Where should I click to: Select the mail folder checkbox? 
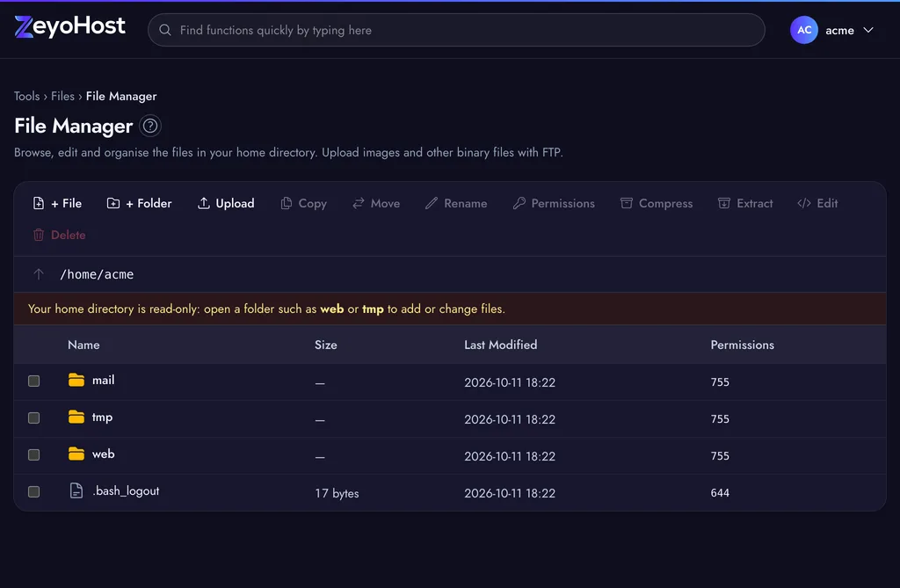(34, 381)
